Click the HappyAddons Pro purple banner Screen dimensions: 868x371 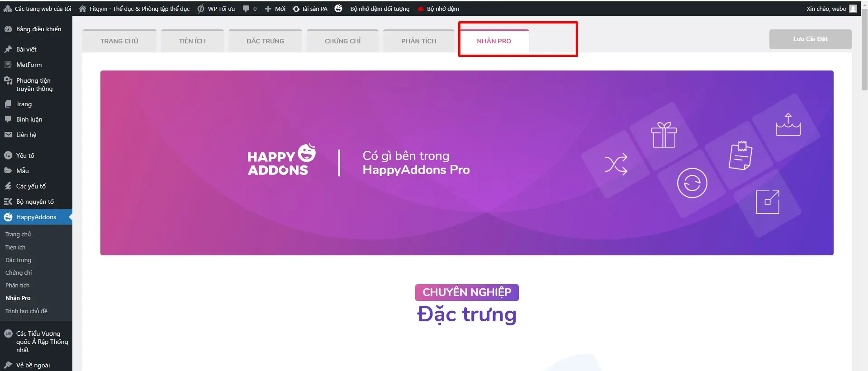[467, 163]
